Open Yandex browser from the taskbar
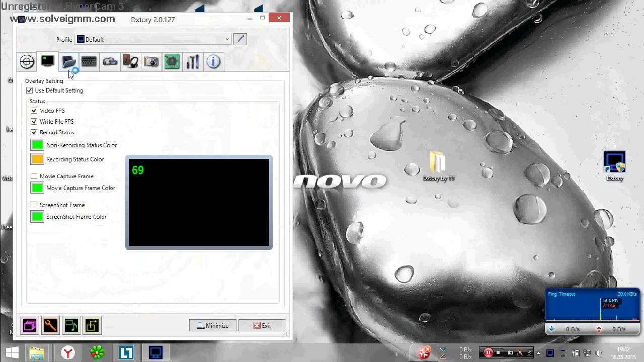This screenshot has width=644, height=362. tap(67, 352)
